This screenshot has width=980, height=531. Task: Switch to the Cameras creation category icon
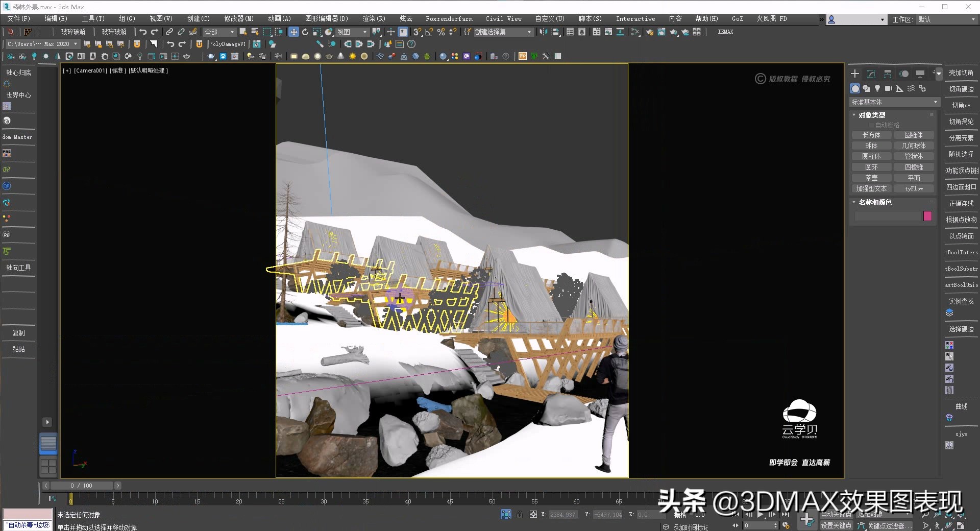pyautogui.click(x=889, y=88)
